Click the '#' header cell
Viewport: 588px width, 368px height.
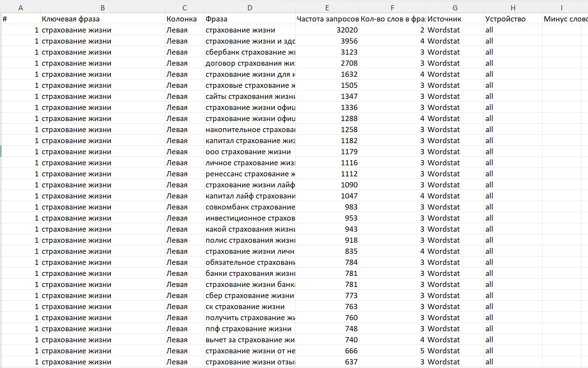point(21,19)
